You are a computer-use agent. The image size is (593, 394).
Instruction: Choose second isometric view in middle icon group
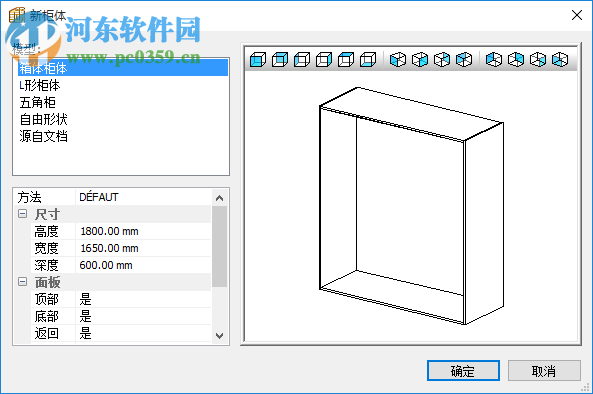(x=420, y=60)
